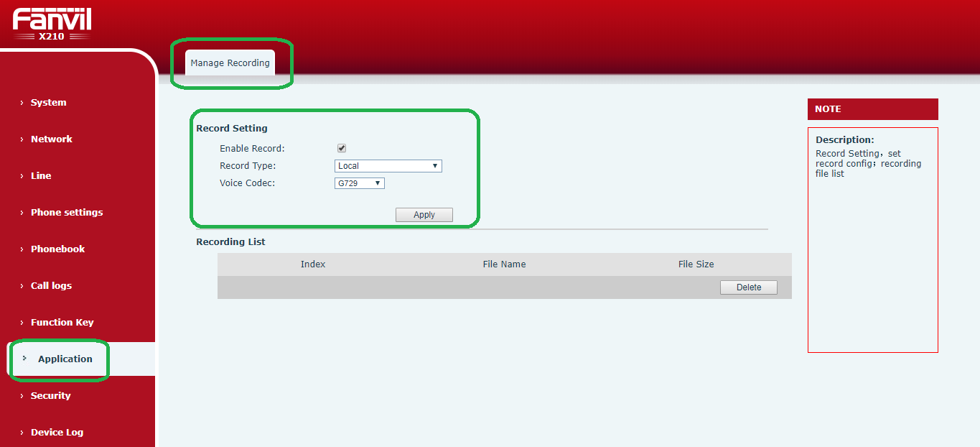Click the arrow beside Phone settings
This screenshot has width=980, height=447.
[x=22, y=213]
